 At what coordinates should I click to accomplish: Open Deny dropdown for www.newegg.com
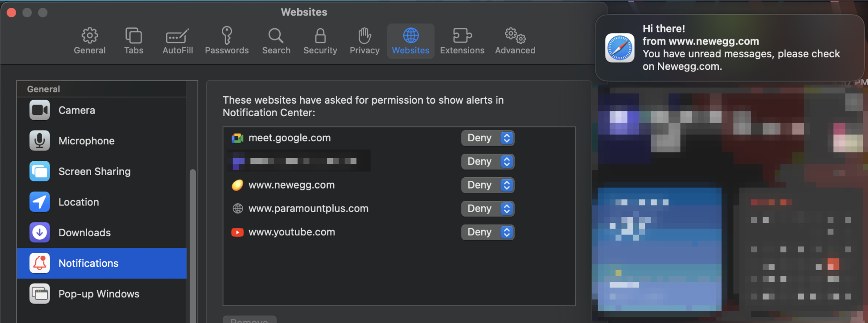488,185
